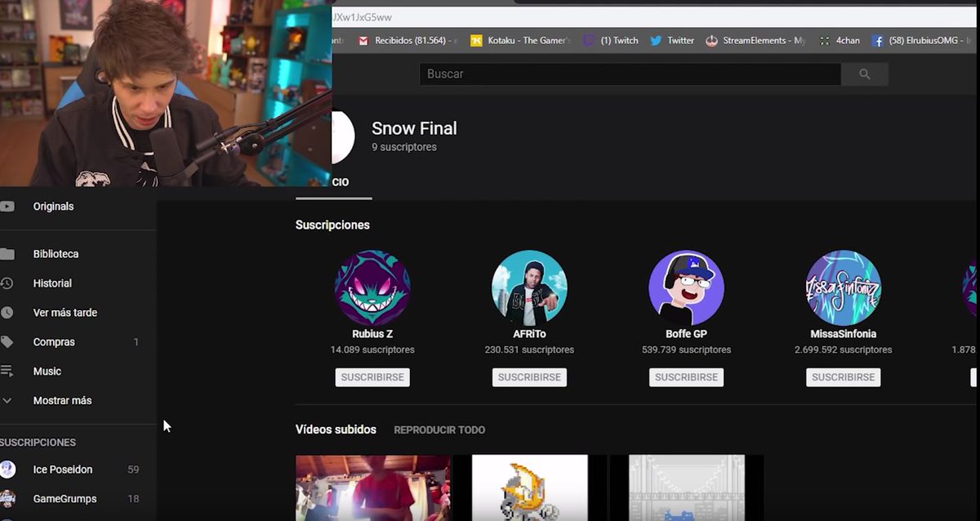
Task: Open the Twitch bookmark
Action: [611, 40]
